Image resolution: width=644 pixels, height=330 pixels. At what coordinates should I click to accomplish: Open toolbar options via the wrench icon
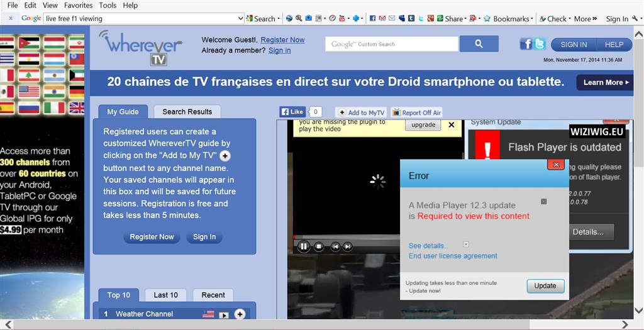pyautogui.click(x=635, y=18)
